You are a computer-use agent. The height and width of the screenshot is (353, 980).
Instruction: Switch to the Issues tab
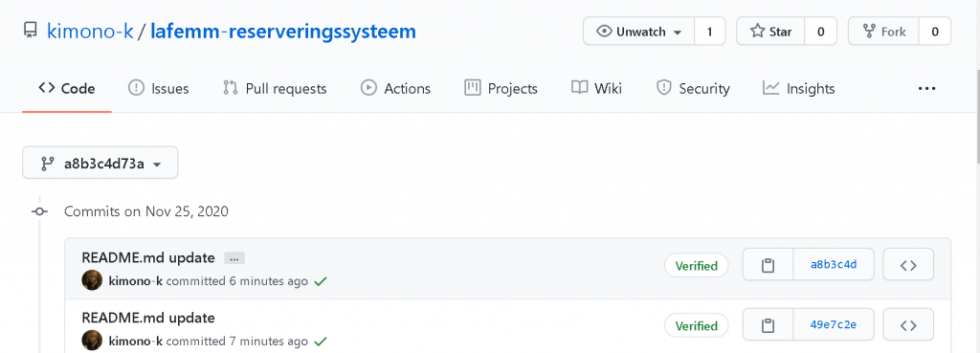pyautogui.click(x=158, y=89)
